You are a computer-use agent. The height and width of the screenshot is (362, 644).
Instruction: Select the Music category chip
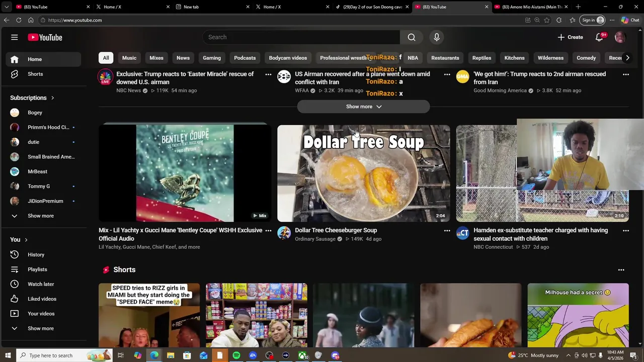[x=129, y=58]
